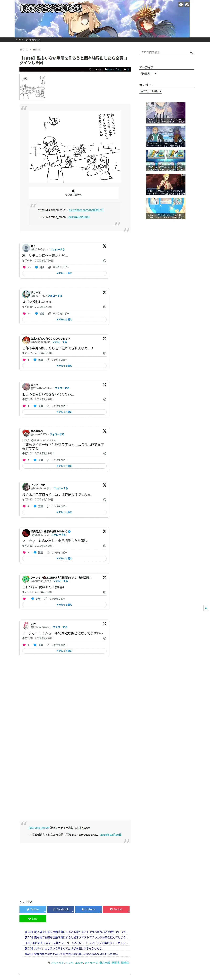Click the アルトリア tag link
Image resolution: width=210 pixels, height=980 pixels.
58,963
